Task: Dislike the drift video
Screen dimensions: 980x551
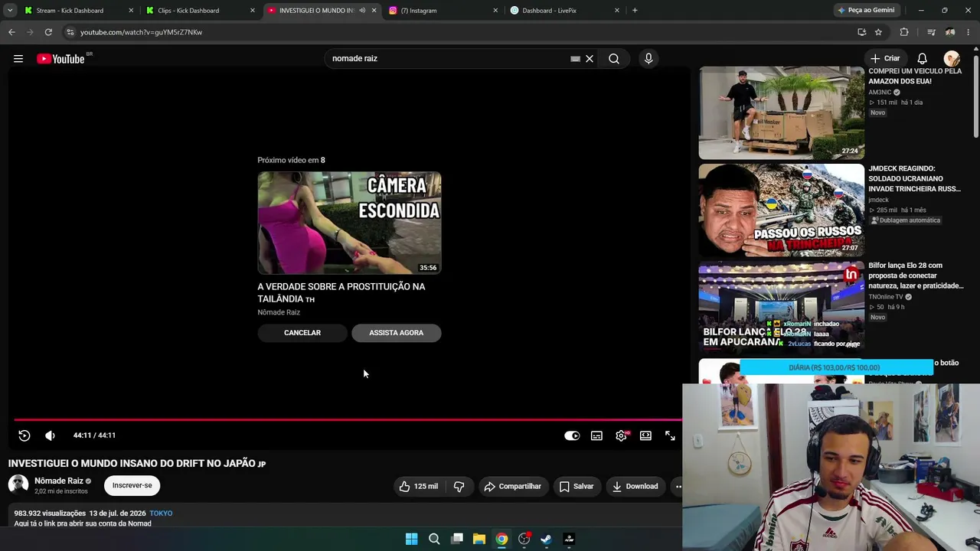Action: point(459,487)
